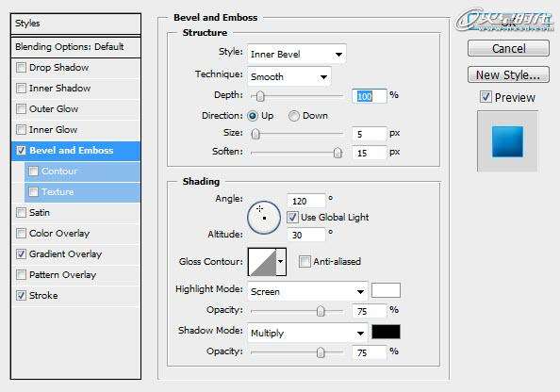The image size is (560, 392).
Task: Select the Down direction radio button
Action: coord(293,116)
